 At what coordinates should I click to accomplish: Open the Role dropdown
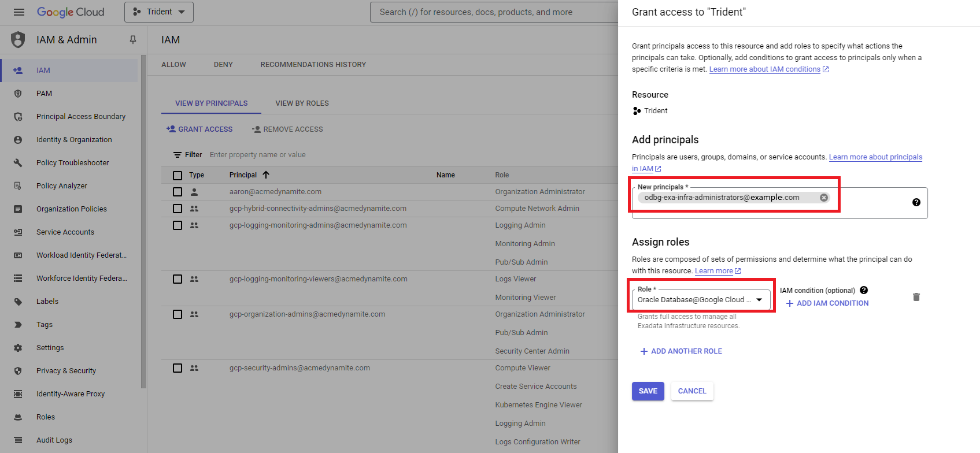point(701,300)
